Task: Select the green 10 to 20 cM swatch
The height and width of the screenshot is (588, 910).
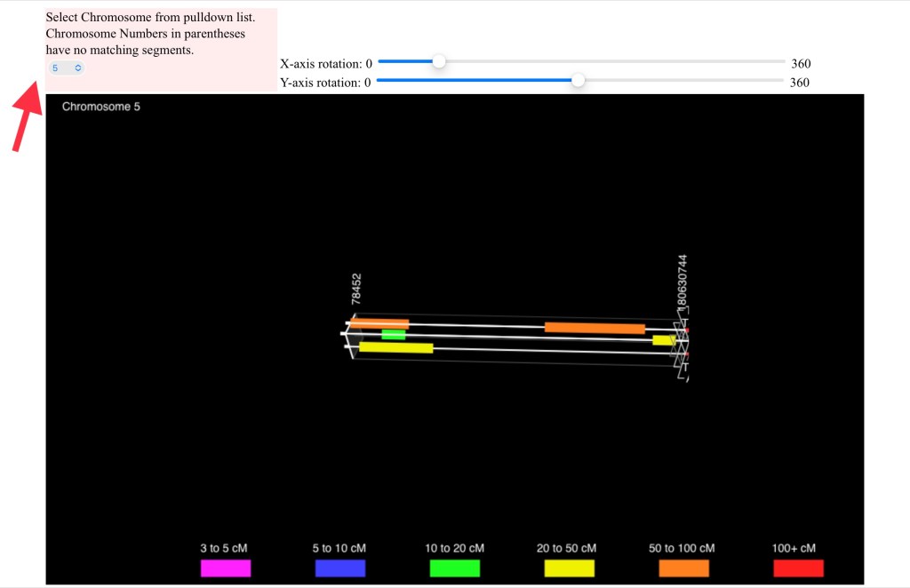Action: 454,568
